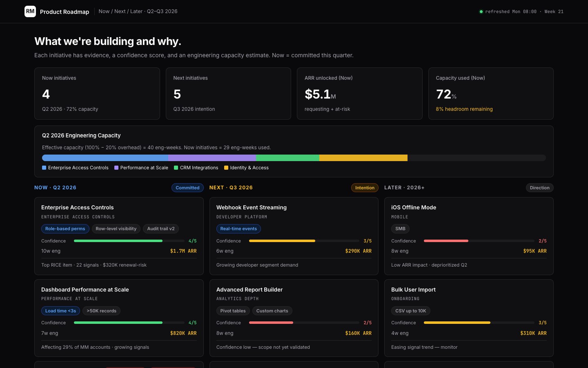Viewport: 588px width, 368px height.
Task: Click the iOS Offline Mode confidence bar
Action: point(479,241)
